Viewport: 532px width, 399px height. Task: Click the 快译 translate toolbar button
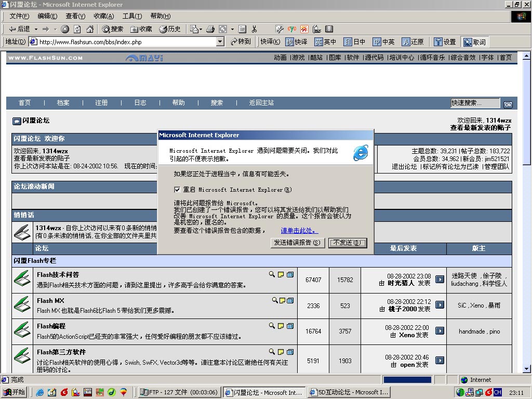(x=296, y=42)
